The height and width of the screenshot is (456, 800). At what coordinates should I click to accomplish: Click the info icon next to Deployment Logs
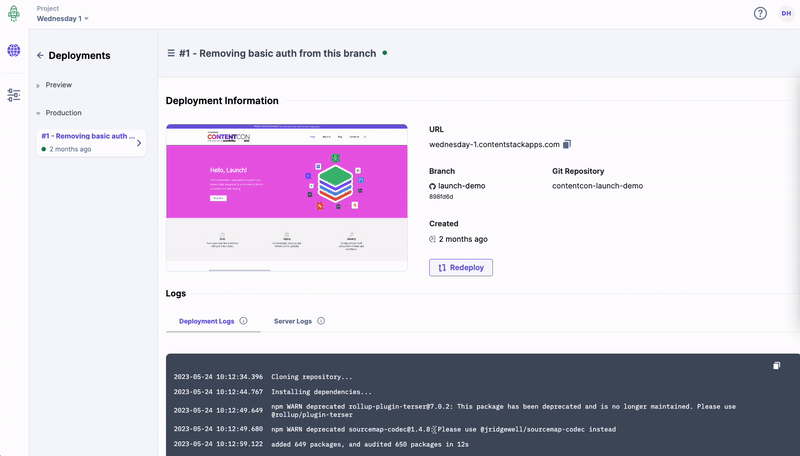[x=244, y=321]
